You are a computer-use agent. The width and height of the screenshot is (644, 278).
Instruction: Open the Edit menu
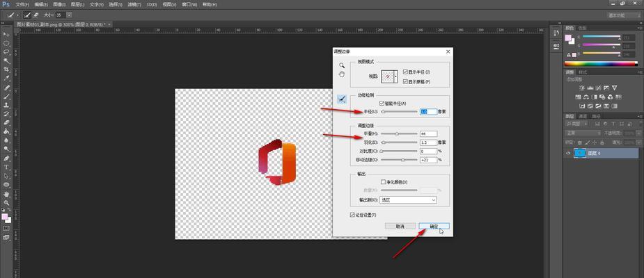pos(41,4)
